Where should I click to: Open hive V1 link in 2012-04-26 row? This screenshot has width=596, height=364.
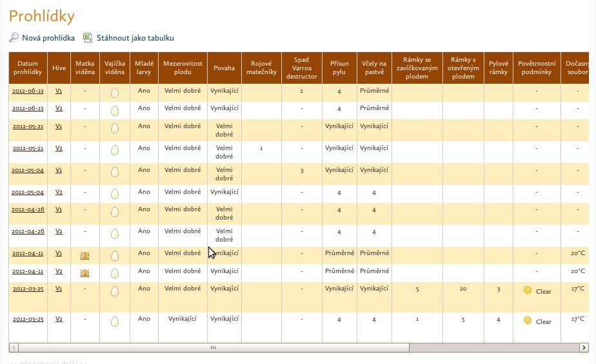click(59, 209)
